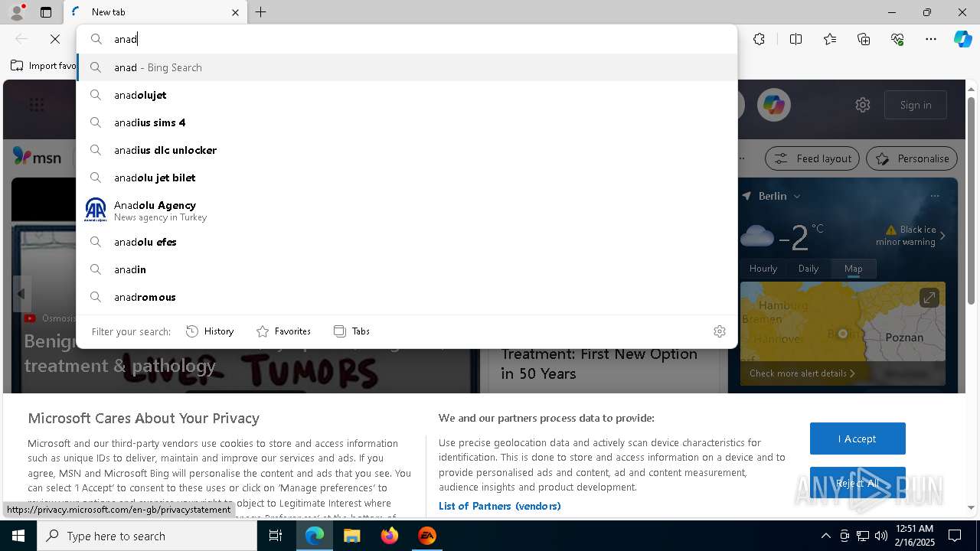Open the browser profile icon
Viewport: 980px width, 551px height.
point(17,12)
